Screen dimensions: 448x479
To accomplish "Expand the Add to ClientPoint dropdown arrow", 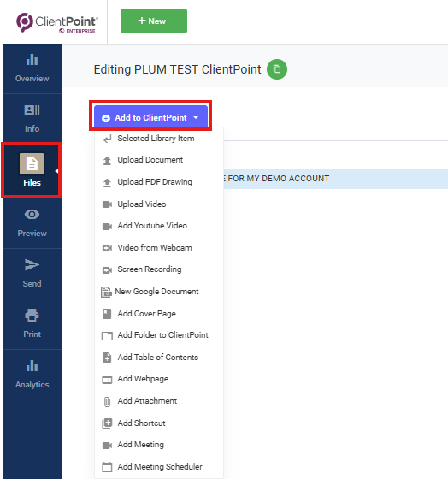I will click(196, 118).
